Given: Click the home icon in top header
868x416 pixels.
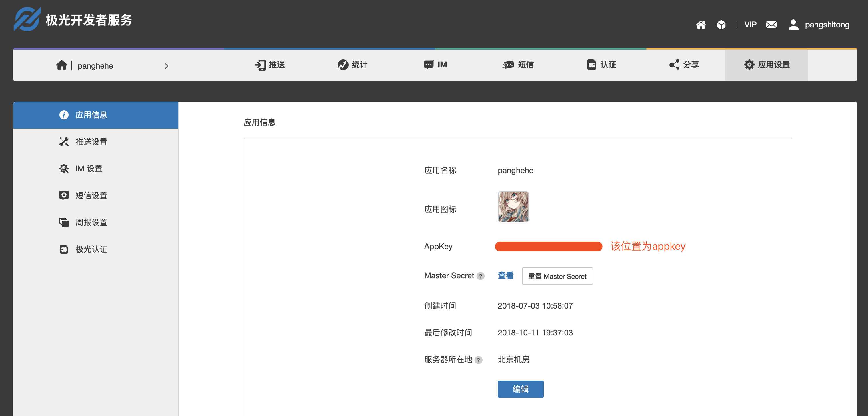Looking at the screenshot, I should [701, 25].
